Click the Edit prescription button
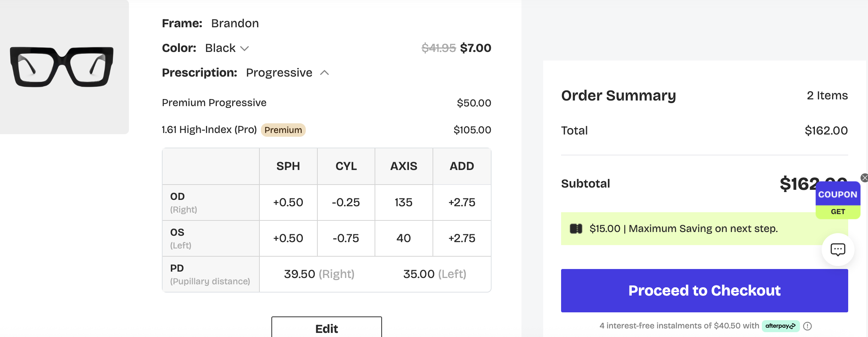The width and height of the screenshot is (868, 337). click(x=326, y=328)
